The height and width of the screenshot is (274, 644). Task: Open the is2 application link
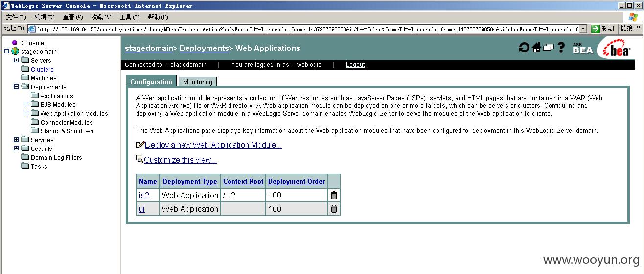[x=144, y=195]
